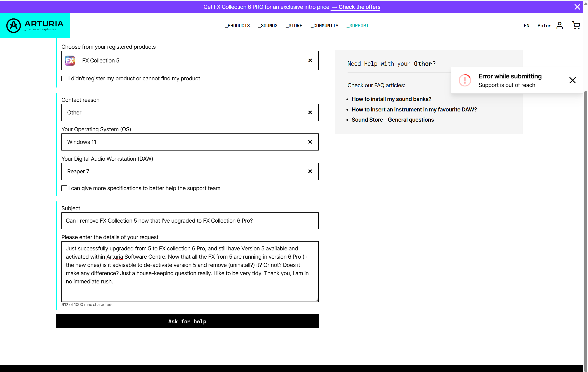Submit with the Ask for help button
The width and height of the screenshot is (588, 372).
(187, 321)
